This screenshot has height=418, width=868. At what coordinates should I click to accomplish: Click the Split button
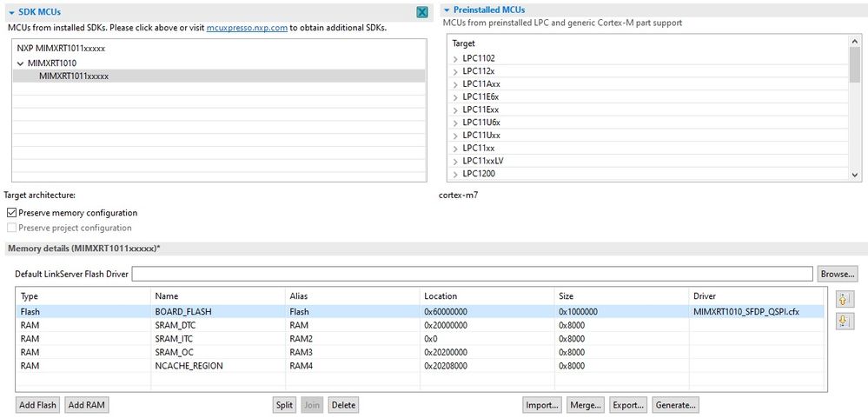(284, 405)
